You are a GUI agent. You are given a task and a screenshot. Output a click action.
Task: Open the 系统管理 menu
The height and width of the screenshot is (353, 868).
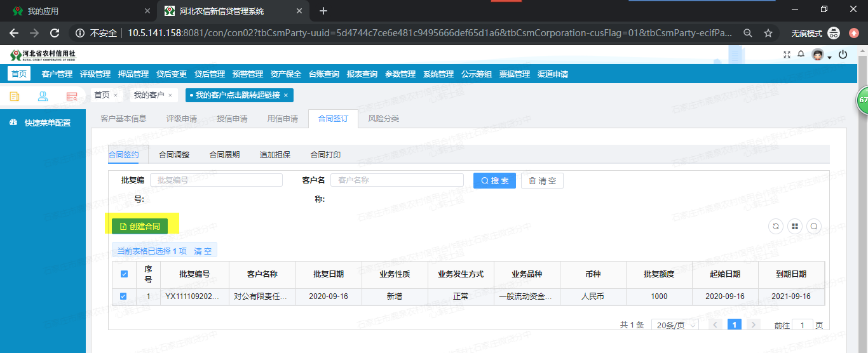[438, 74]
